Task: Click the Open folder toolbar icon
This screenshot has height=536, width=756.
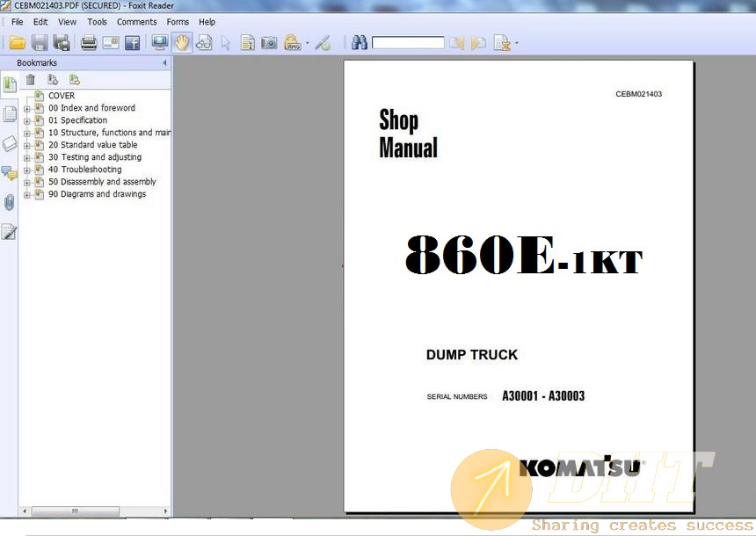Action: [18, 43]
